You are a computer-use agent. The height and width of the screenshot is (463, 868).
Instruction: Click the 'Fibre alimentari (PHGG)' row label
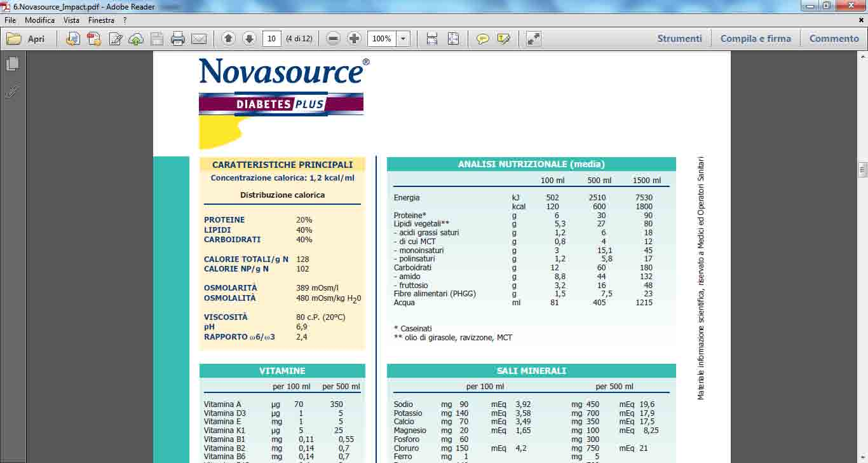tap(435, 294)
